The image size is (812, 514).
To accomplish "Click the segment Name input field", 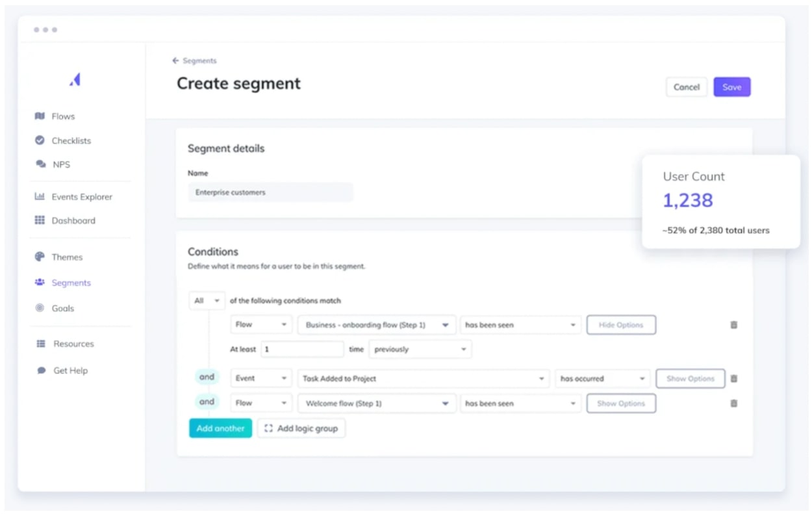I will [x=270, y=192].
